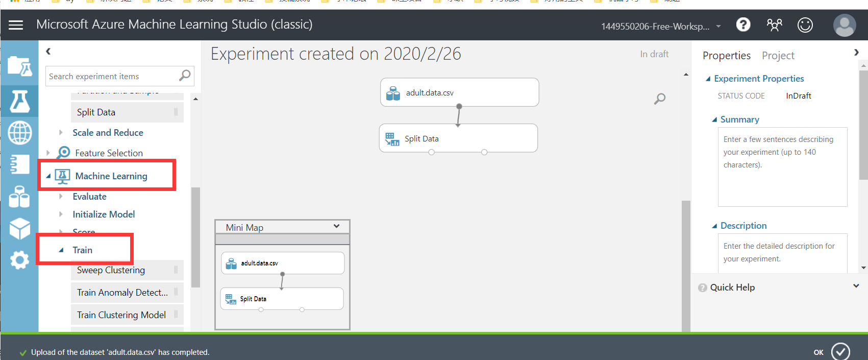Click the module palette scrollbar thumb

point(195,237)
